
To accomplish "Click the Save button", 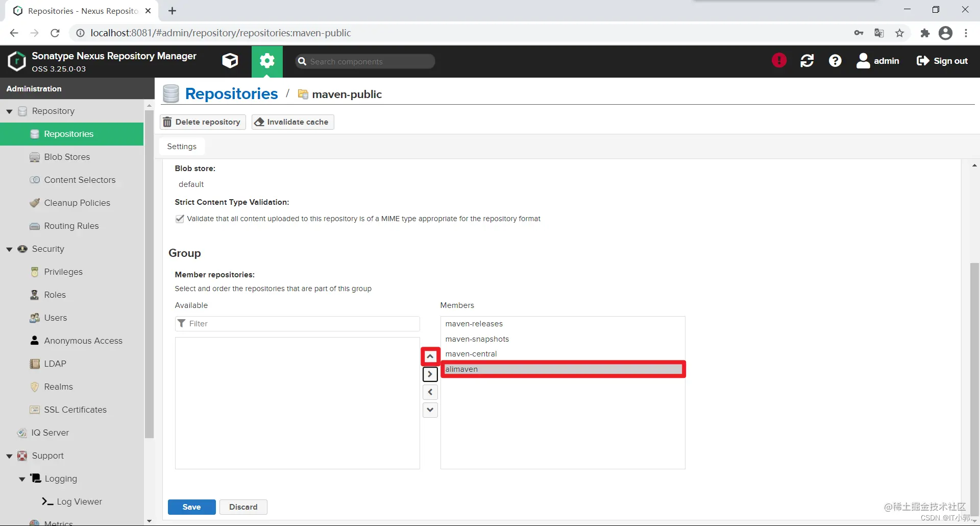I will tap(192, 507).
